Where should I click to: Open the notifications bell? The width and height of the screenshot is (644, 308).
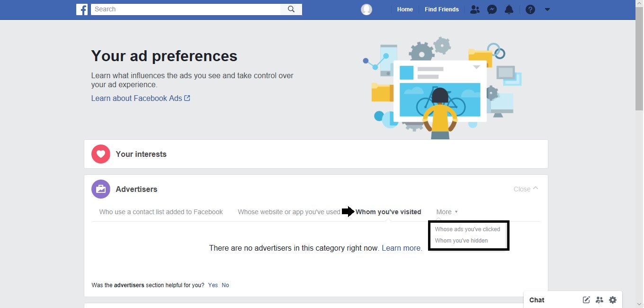click(x=509, y=9)
